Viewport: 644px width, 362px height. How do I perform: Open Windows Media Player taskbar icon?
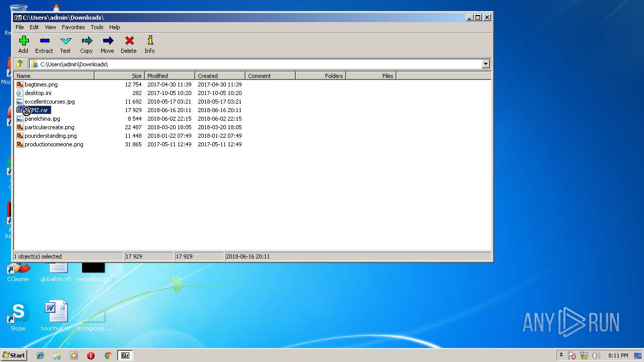pyautogui.click(x=74, y=355)
